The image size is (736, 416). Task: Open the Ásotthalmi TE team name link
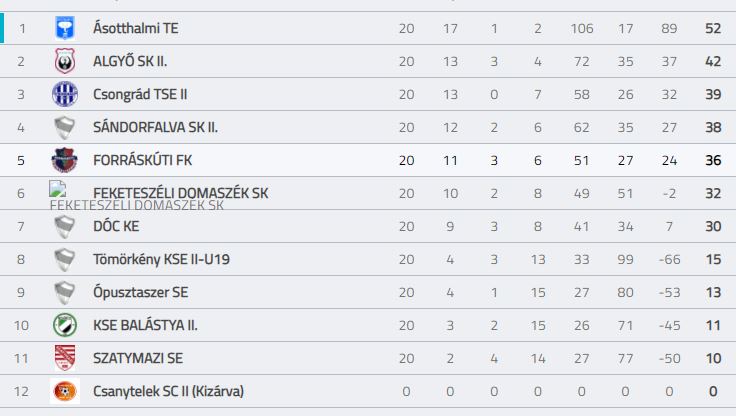coord(136,28)
